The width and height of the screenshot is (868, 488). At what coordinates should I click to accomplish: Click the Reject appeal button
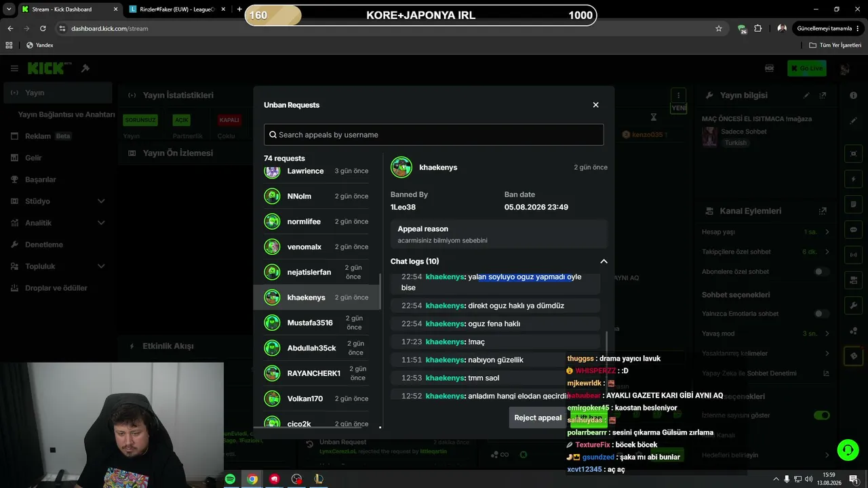click(x=538, y=418)
